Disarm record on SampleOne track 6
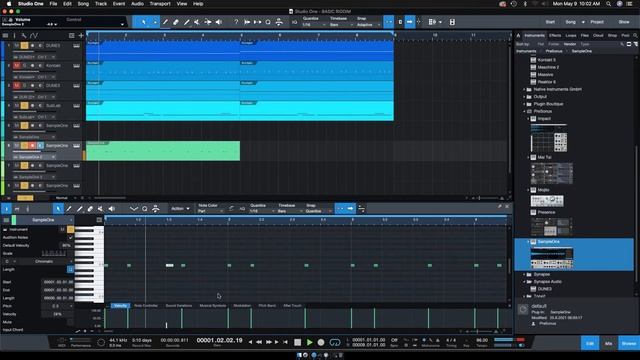 [x=32, y=146]
